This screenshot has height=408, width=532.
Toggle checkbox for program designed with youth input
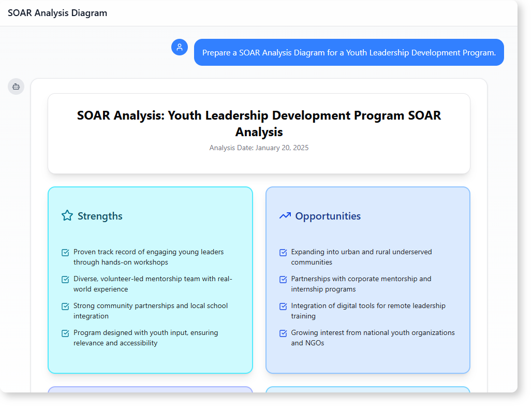click(66, 333)
